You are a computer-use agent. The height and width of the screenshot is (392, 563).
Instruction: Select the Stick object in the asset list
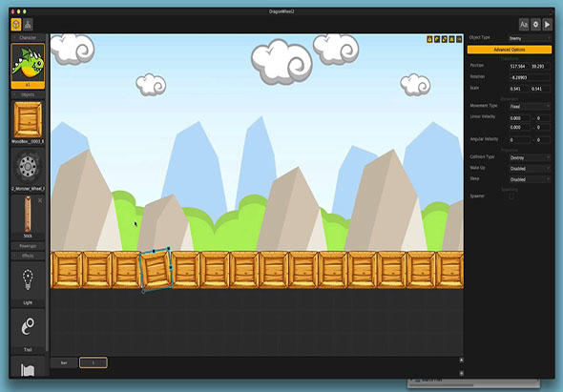[28, 215]
